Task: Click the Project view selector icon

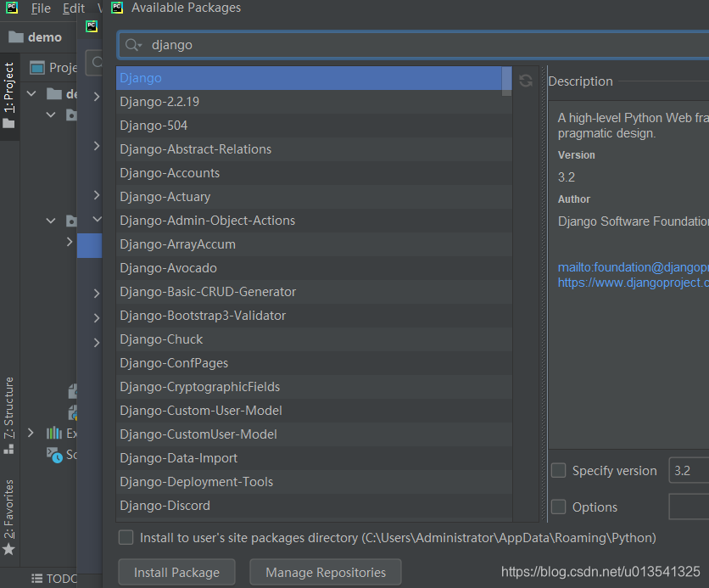Action: click(37, 68)
